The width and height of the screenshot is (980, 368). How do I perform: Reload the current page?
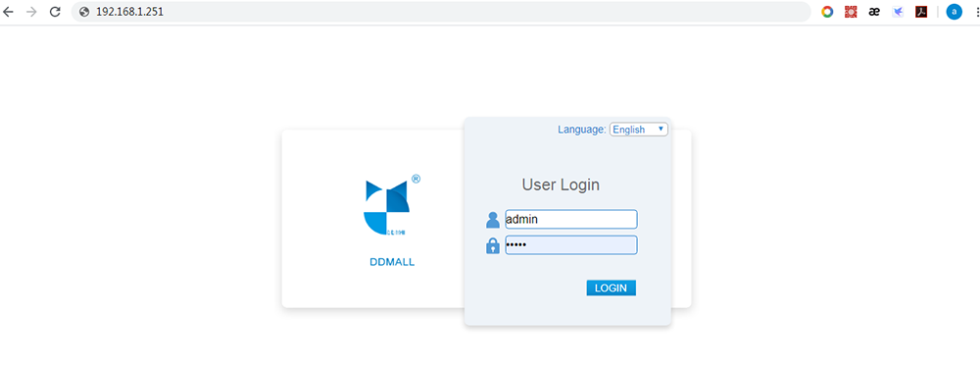point(55,11)
